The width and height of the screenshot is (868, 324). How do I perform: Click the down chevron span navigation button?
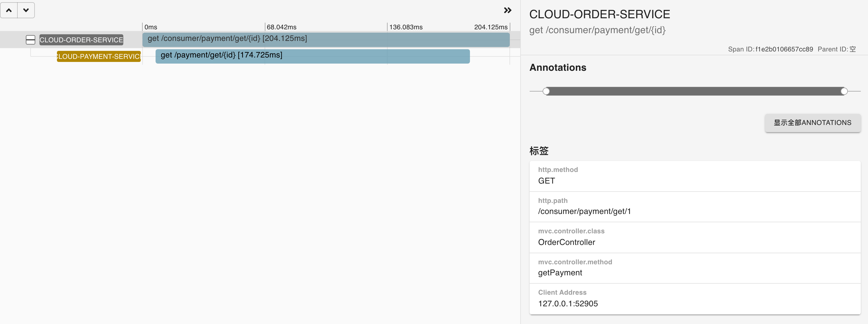26,10
